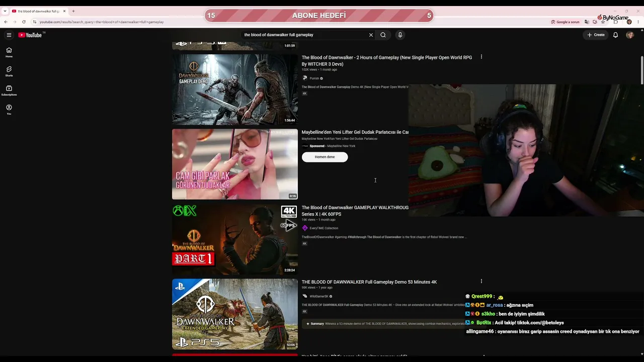
Task: Open Shorts in the YouTube sidebar
Action: click(9, 71)
